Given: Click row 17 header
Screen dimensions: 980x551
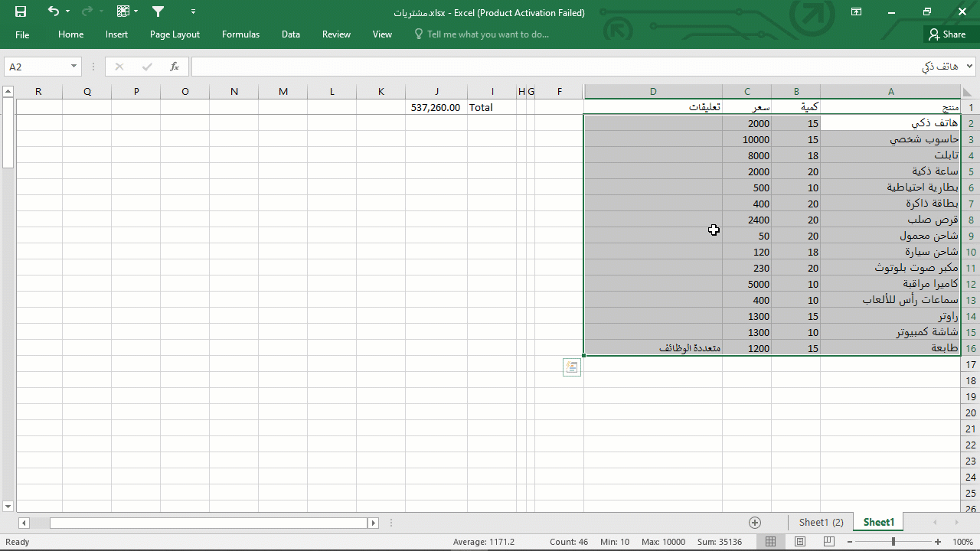Looking at the screenshot, I should point(970,365).
